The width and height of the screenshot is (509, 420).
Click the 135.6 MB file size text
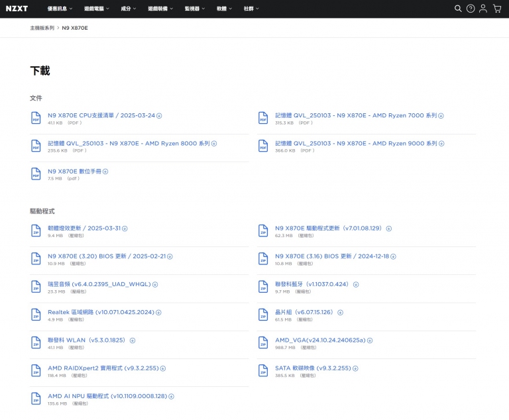(57, 403)
